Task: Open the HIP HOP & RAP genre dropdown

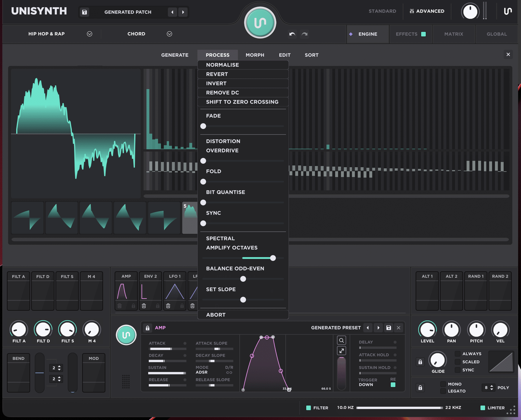Action: coord(89,34)
